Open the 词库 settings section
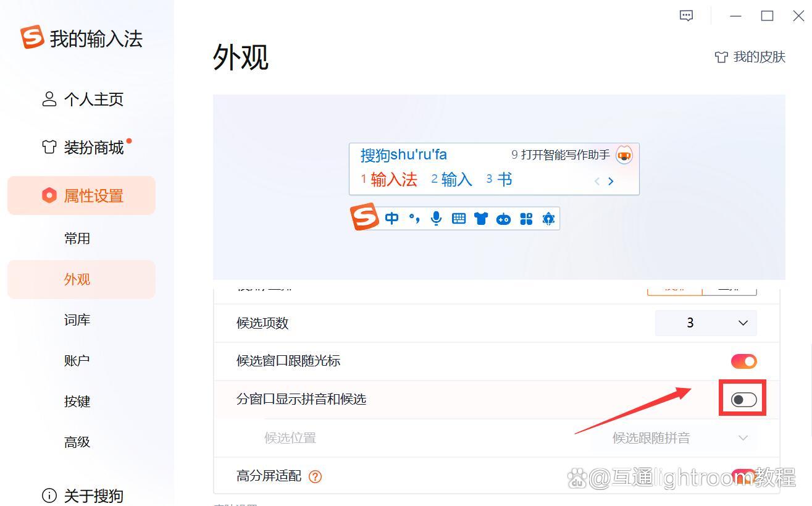 (77, 319)
